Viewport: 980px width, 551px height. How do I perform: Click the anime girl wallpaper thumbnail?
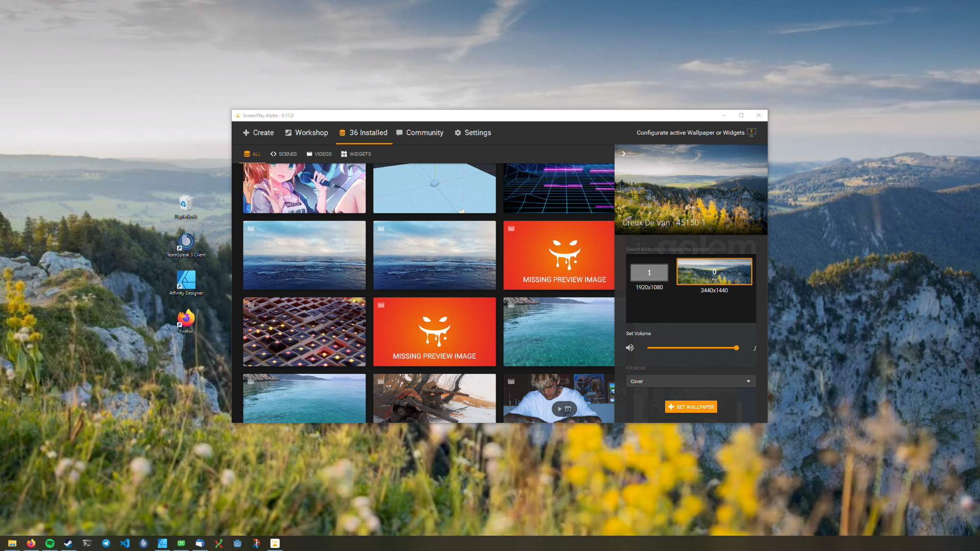coord(304,188)
